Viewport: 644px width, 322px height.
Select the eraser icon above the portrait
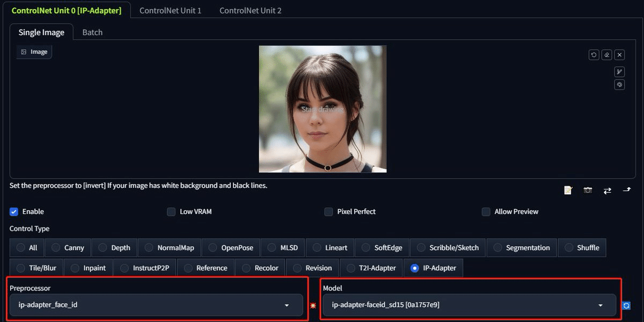click(x=606, y=54)
